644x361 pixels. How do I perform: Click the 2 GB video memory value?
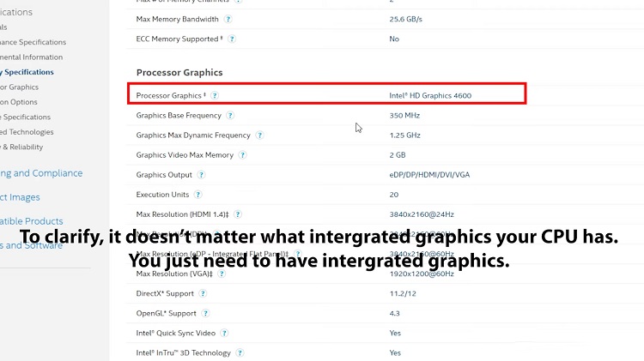(x=398, y=155)
